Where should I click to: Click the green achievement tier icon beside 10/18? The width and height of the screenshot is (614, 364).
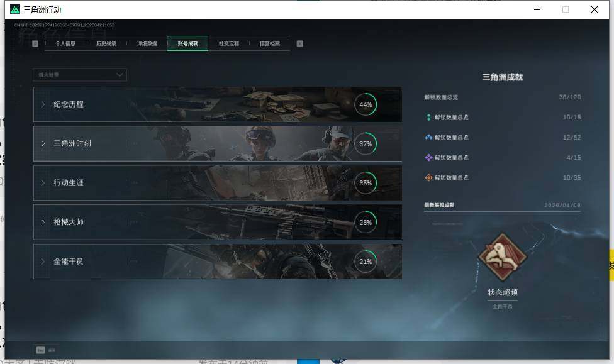pyautogui.click(x=428, y=117)
